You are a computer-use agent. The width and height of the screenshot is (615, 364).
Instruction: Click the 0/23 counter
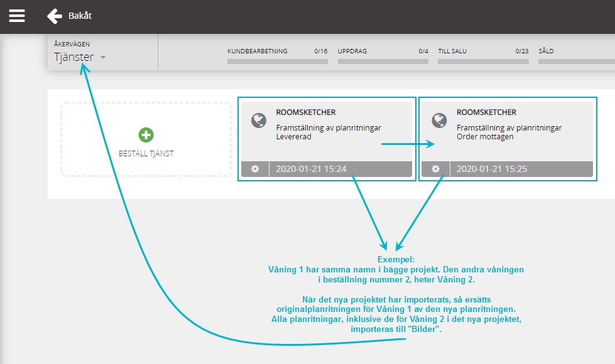(x=522, y=51)
